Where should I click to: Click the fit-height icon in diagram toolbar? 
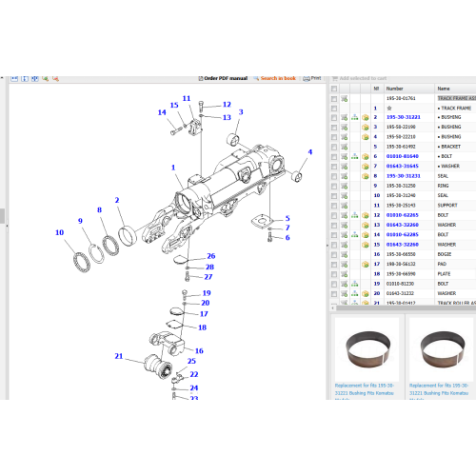pyautogui.click(x=25, y=78)
